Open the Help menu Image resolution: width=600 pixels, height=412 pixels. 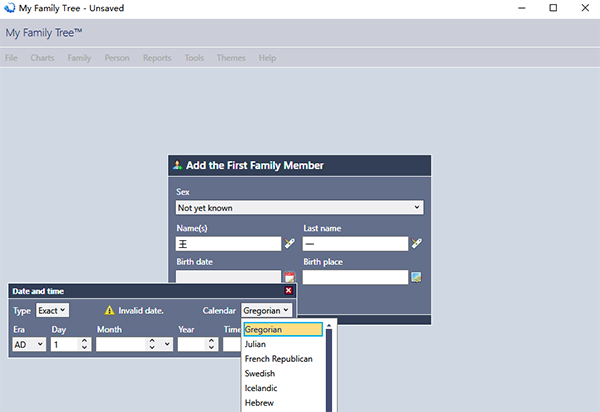pos(267,58)
